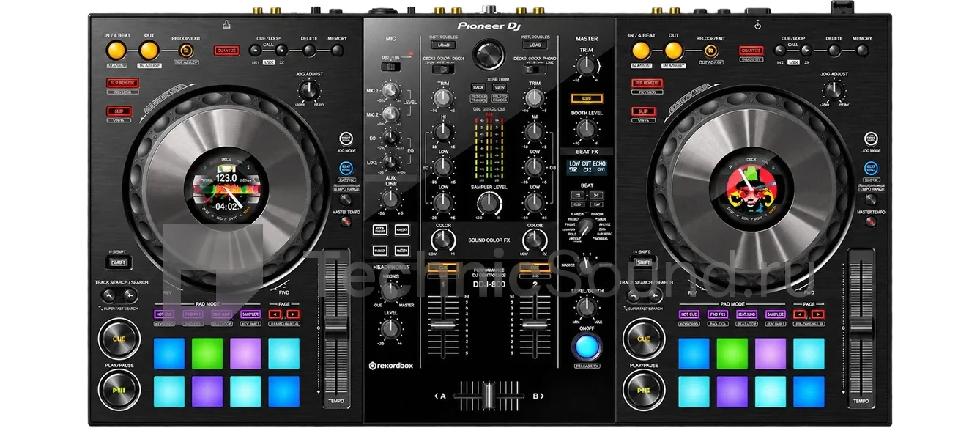The width and height of the screenshot is (980, 428).
Task: Click the crossfader between A and B
Action: point(488,395)
